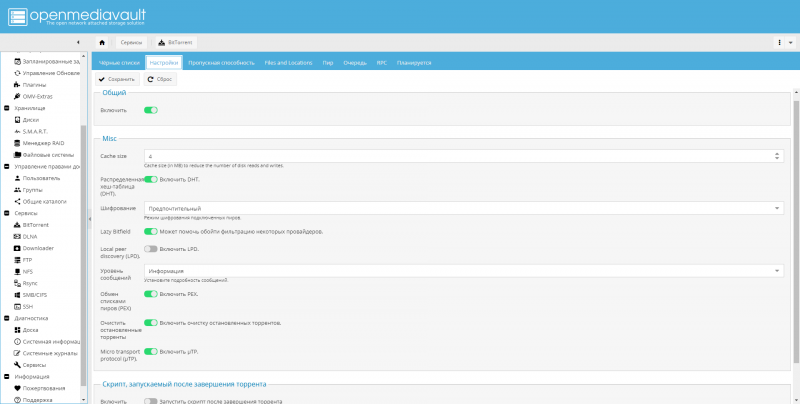
Task: Switch to the Чёрные списки tab
Action: click(x=119, y=63)
